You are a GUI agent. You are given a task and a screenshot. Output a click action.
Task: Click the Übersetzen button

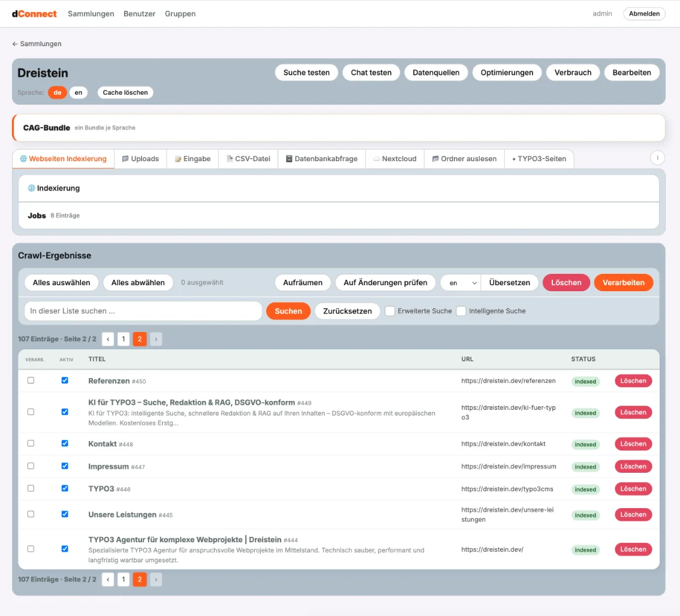[x=510, y=283]
